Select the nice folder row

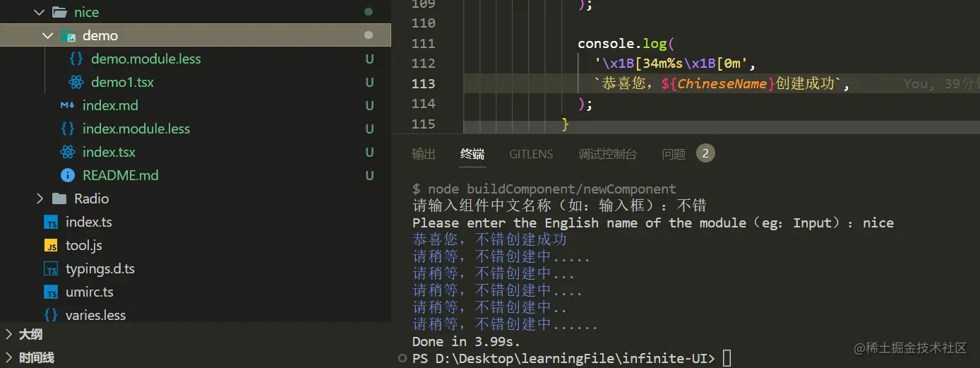(x=196, y=12)
